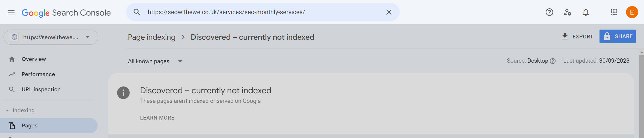Viewport: 644px width, 138px height.
Task: Open the Help question mark icon
Action: [549, 12]
